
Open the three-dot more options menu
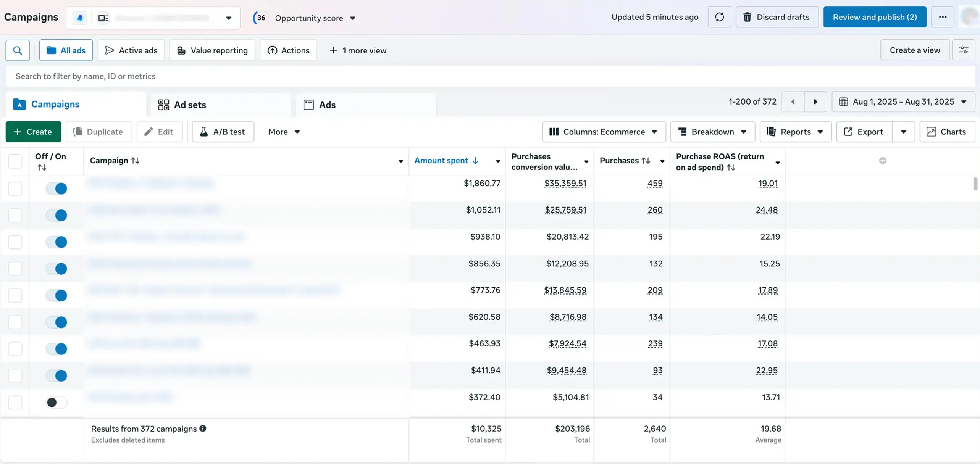pyautogui.click(x=943, y=17)
